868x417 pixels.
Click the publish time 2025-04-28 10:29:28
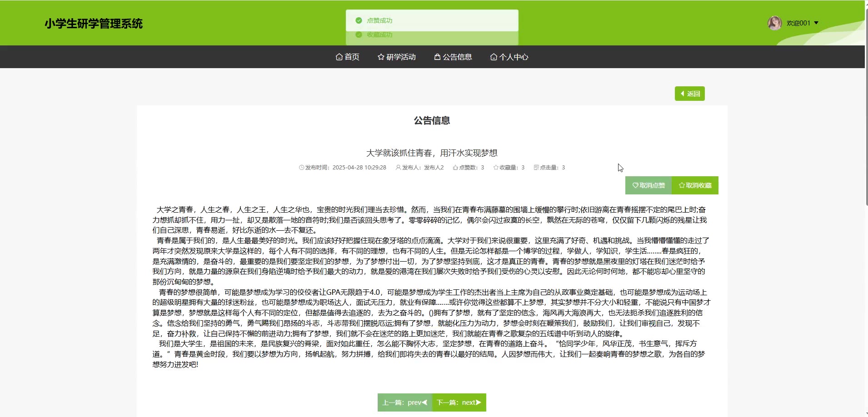359,168
